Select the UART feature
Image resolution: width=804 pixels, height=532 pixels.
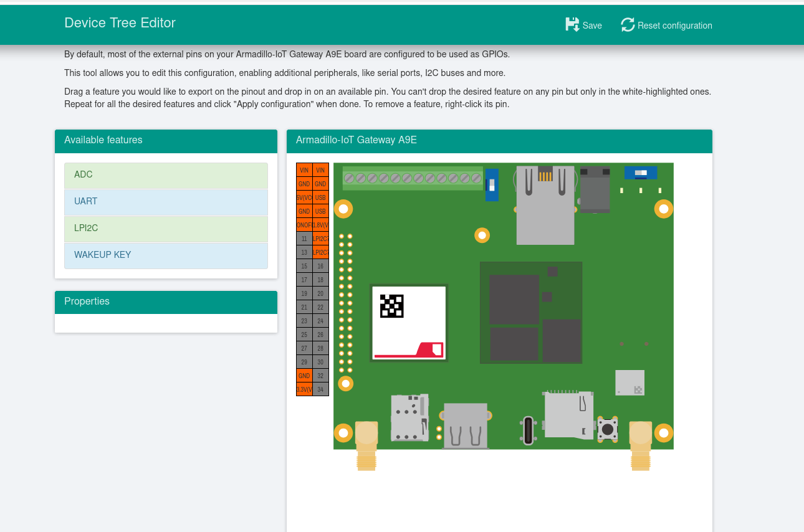pos(166,202)
